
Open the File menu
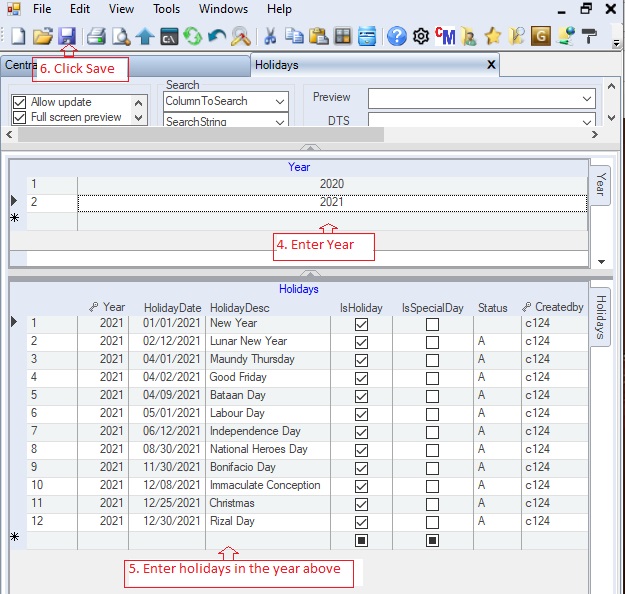[42, 9]
